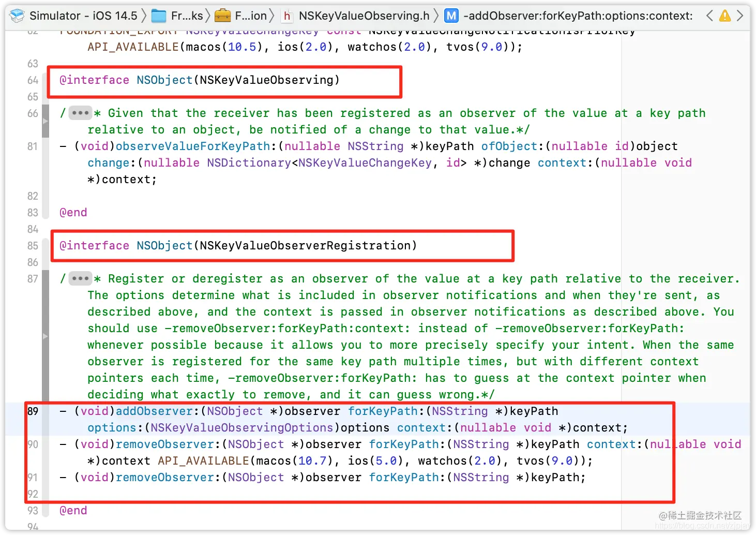Click the blue folder icon in jump bar

(x=159, y=16)
